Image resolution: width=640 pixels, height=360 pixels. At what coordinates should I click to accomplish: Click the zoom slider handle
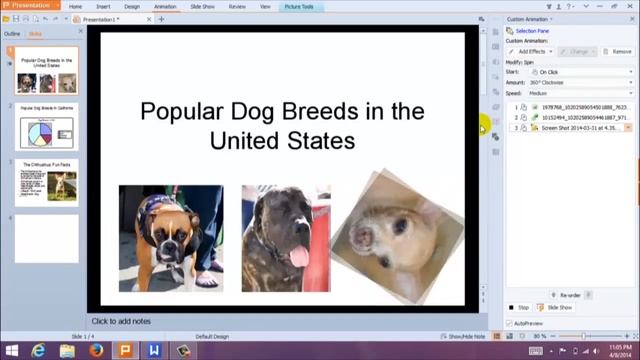click(583, 336)
